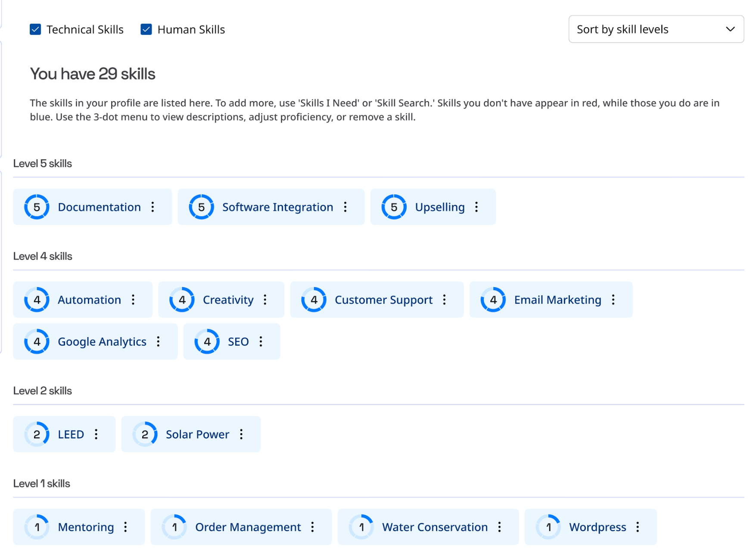Open options menu for Customer Support
The image size is (756, 557).
pos(445,300)
